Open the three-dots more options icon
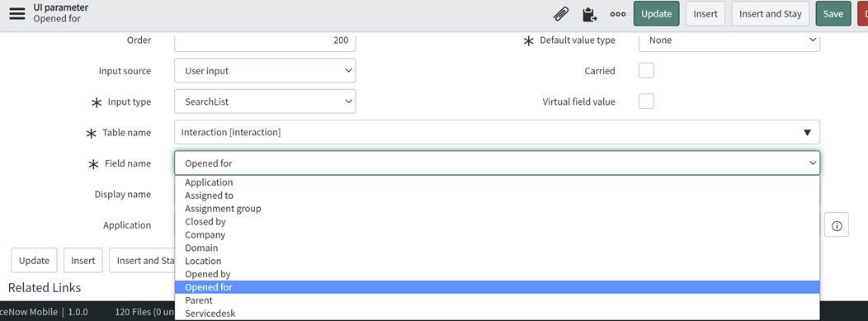Image resolution: width=868 pixels, height=321 pixels. point(618,14)
